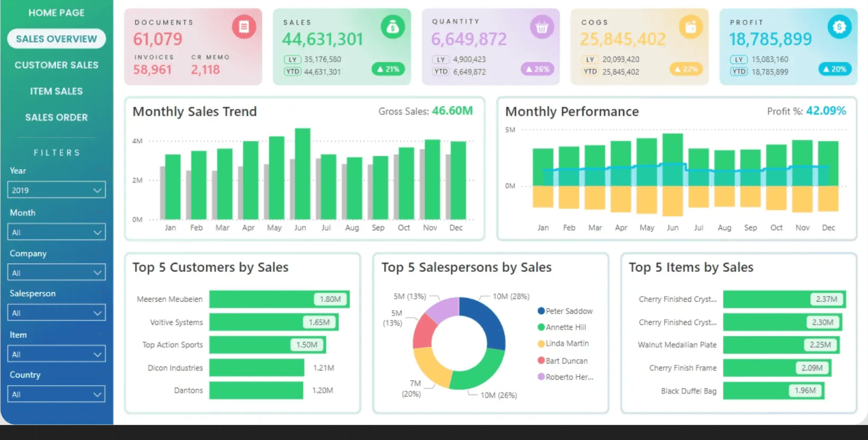The image size is (868, 440).
Task: Open the Year 2019 dropdown
Action: (57, 190)
